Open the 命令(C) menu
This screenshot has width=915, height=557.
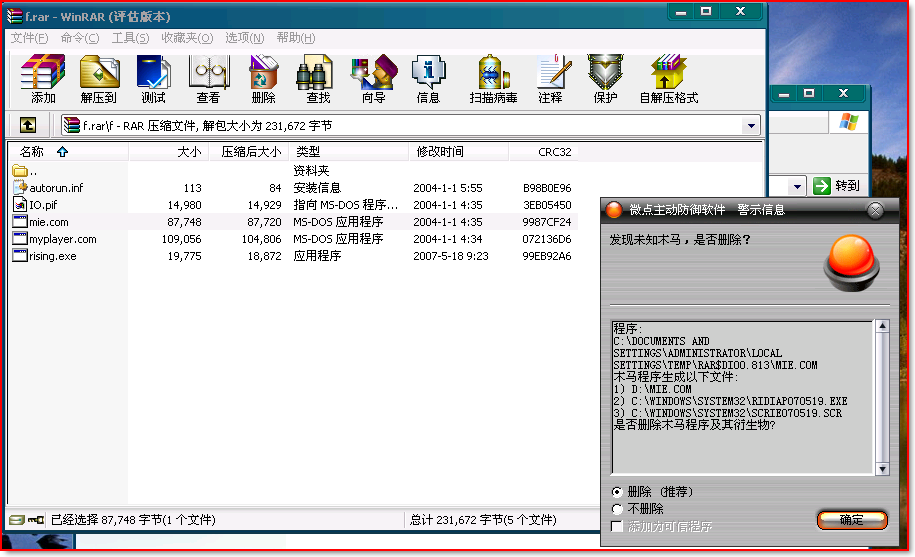80,38
